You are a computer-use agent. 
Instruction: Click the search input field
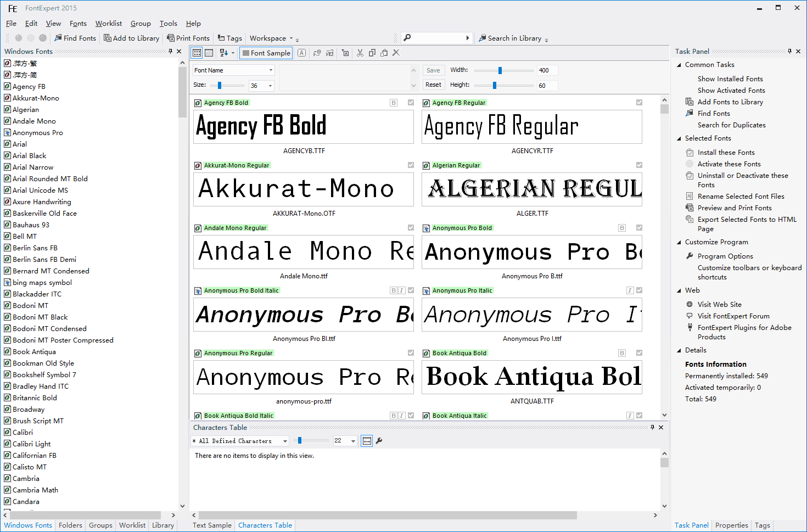click(436, 38)
